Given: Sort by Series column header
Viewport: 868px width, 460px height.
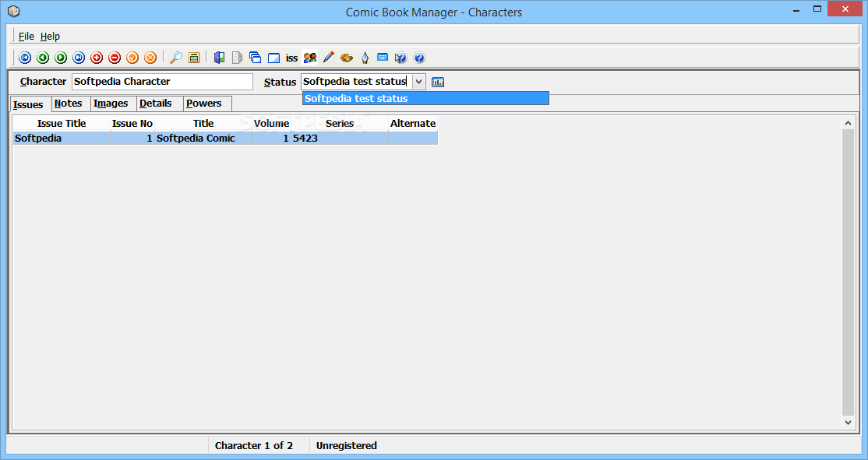Looking at the screenshot, I should [340, 123].
